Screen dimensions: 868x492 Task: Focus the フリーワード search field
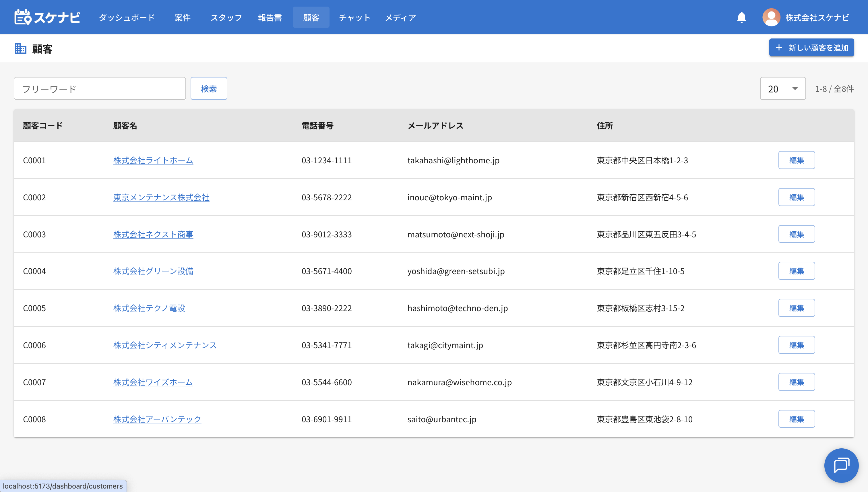pyautogui.click(x=100, y=88)
